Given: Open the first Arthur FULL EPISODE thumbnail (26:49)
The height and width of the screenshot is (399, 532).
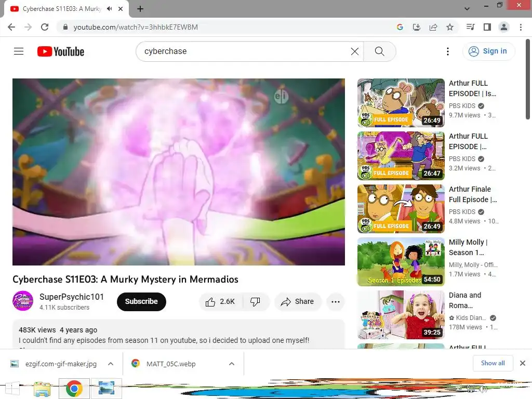Looking at the screenshot, I should [401, 103].
